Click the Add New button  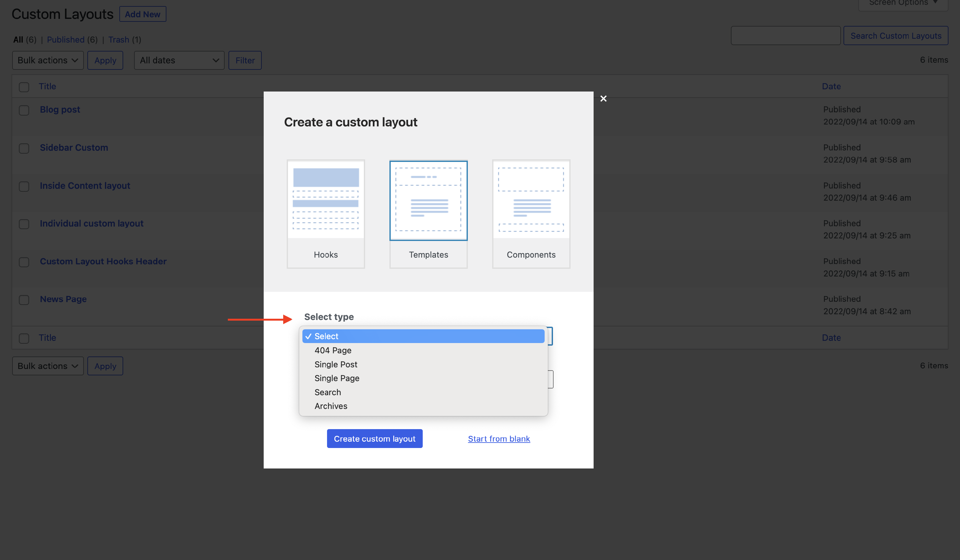click(142, 14)
